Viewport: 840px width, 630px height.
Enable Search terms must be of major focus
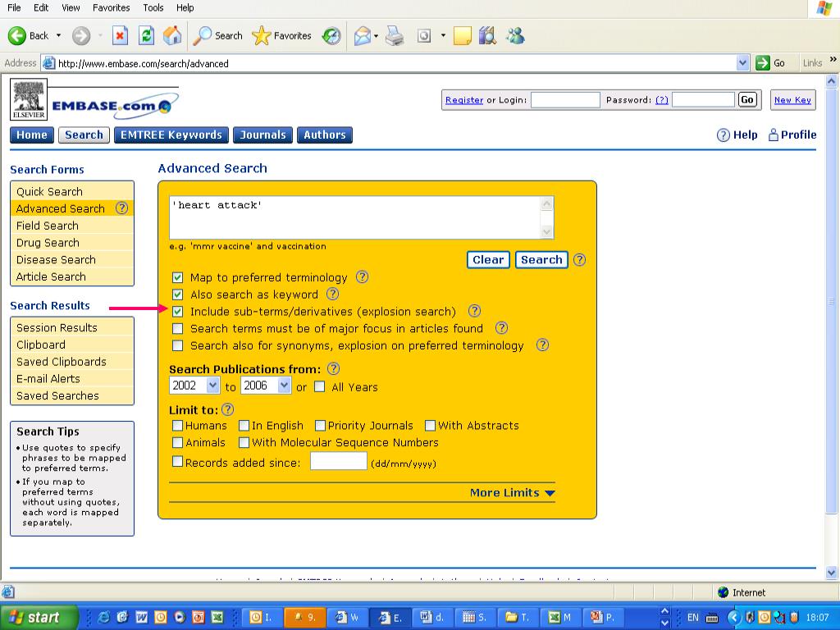coord(177,328)
